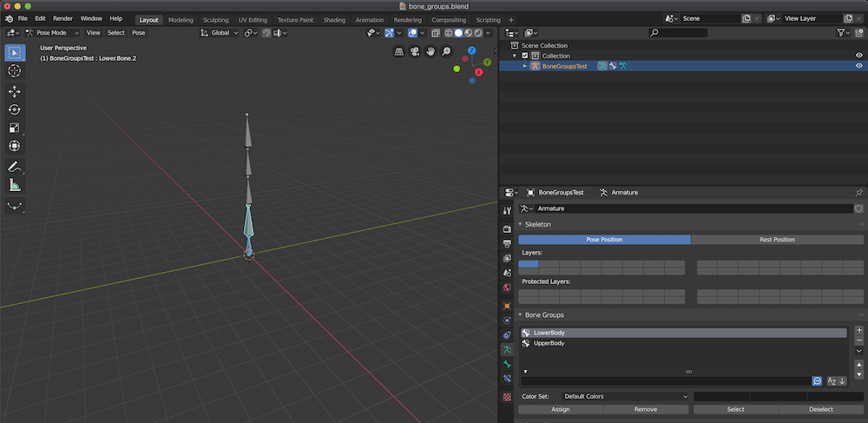The image size is (868, 423).
Task: Select the Measure tool
Action: click(15, 184)
